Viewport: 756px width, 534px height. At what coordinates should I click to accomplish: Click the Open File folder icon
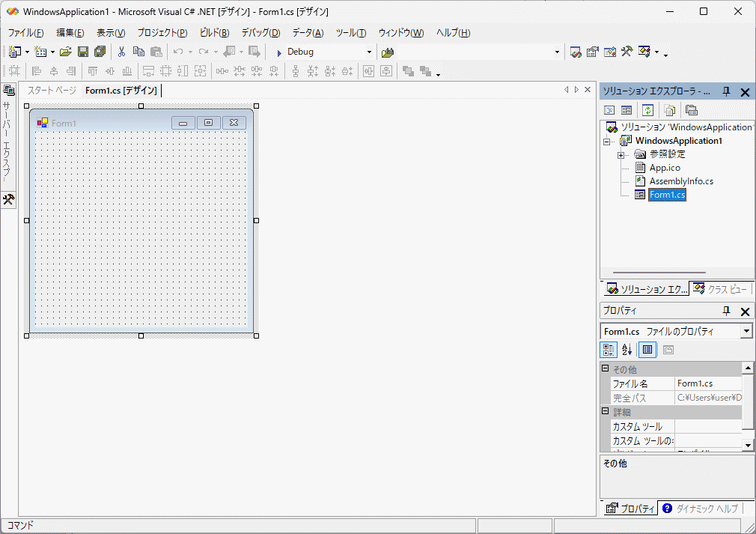click(66, 52)
